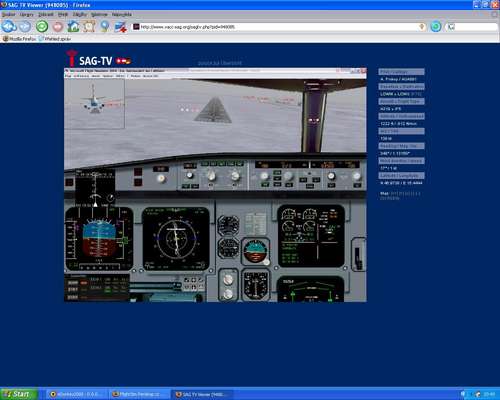Click the Plan links line below info
The width and height of the screenshot is (500, 400).
click(400, 196)
